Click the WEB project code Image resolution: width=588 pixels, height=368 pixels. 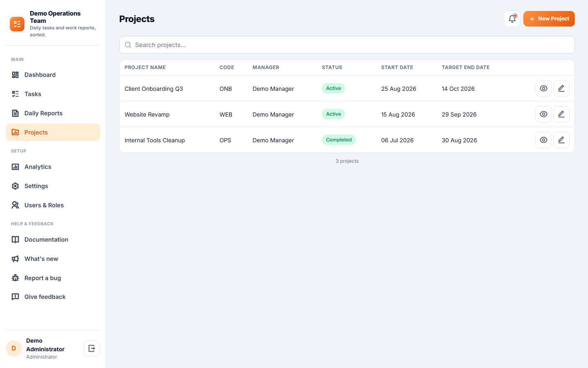coord(226,114)
